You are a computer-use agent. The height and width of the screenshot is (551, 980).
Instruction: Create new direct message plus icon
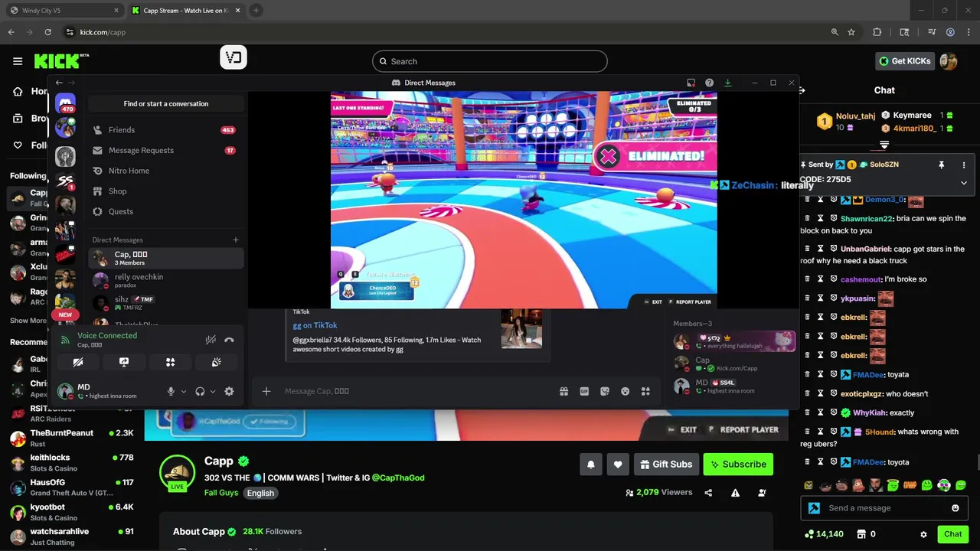click(x=236, y=240)
